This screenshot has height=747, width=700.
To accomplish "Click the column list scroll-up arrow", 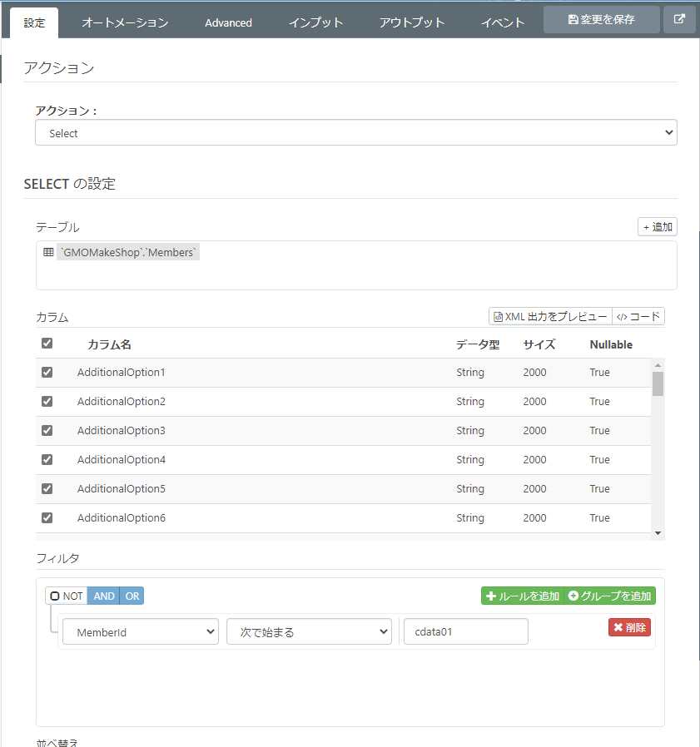I will pos(658,365).
